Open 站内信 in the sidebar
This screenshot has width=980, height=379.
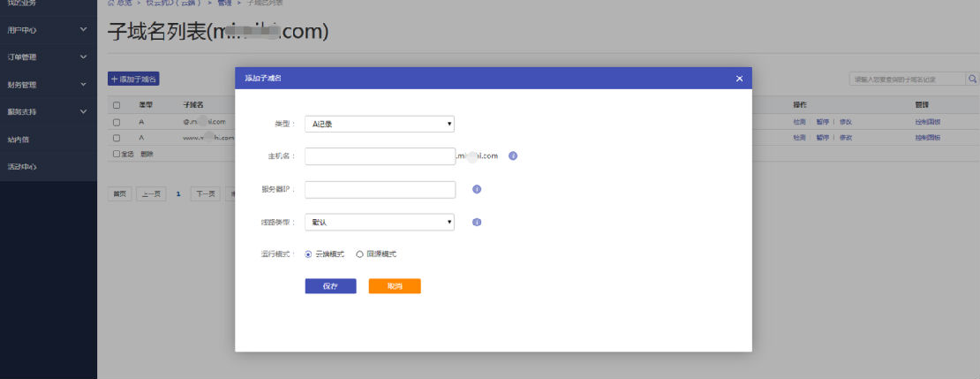pos(19,140)
